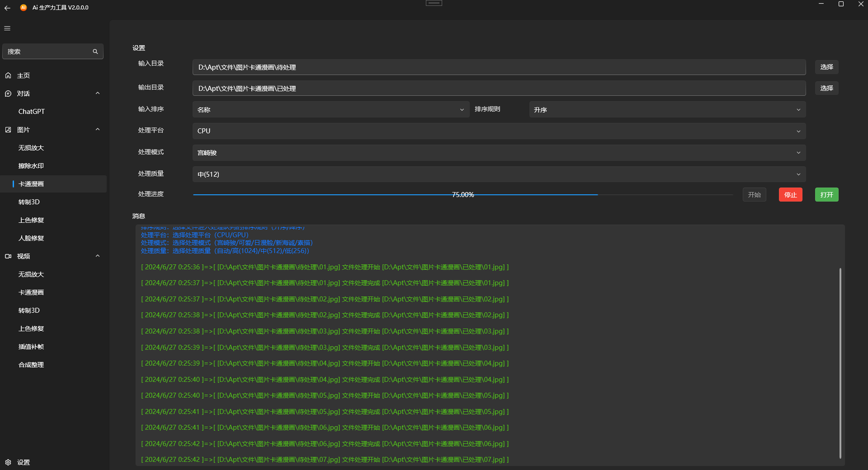This screenshot has width=868, height=470.
Task: Click the 0:25:37 log line for 01.jpg 处理完成
Action: [x=325, y=283]
